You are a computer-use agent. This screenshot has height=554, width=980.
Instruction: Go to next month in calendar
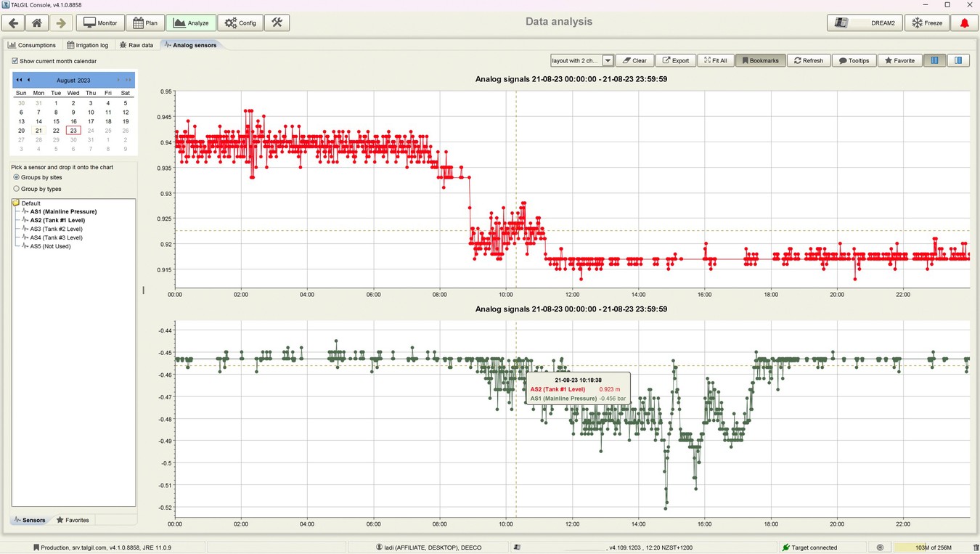click(x=118, y=80)
